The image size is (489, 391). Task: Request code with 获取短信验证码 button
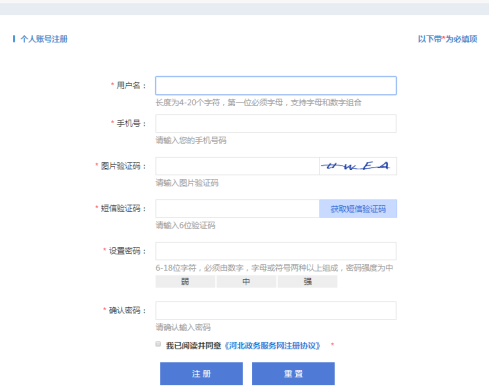pyautogui.click(x=358, y=209)
